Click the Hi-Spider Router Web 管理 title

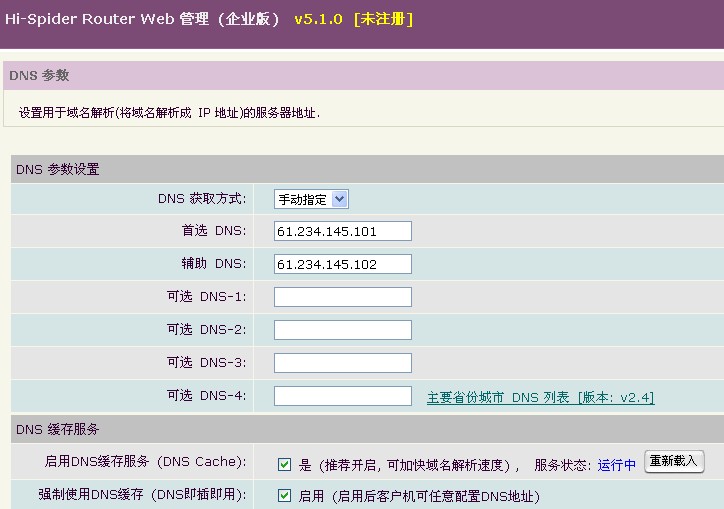tap(142, 19)
